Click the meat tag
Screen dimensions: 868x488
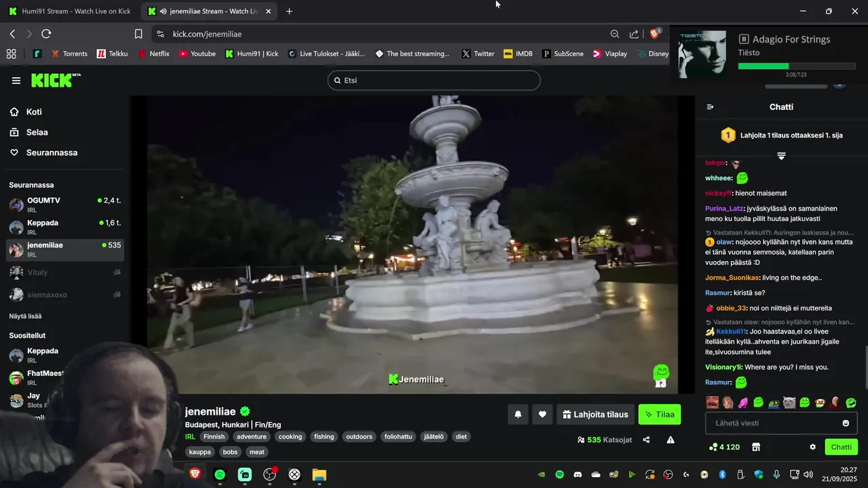[x=257, y=451]
